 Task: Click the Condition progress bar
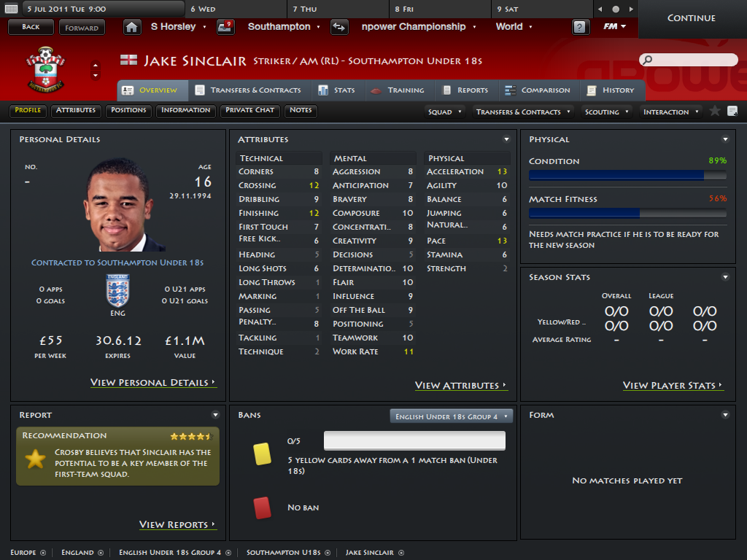pos(627,175)
